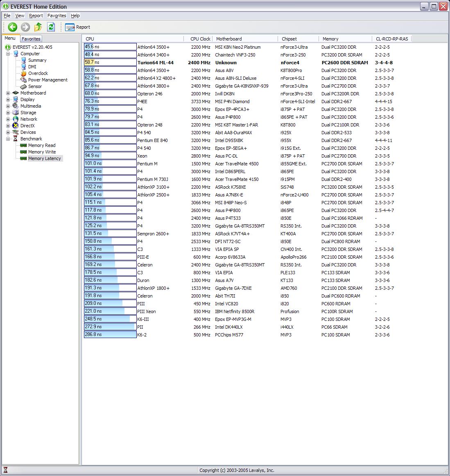Viewport: 450px width, 476px height.
Task: Collapse the Benchmark tree node
Action: click(x=8, y=139)
